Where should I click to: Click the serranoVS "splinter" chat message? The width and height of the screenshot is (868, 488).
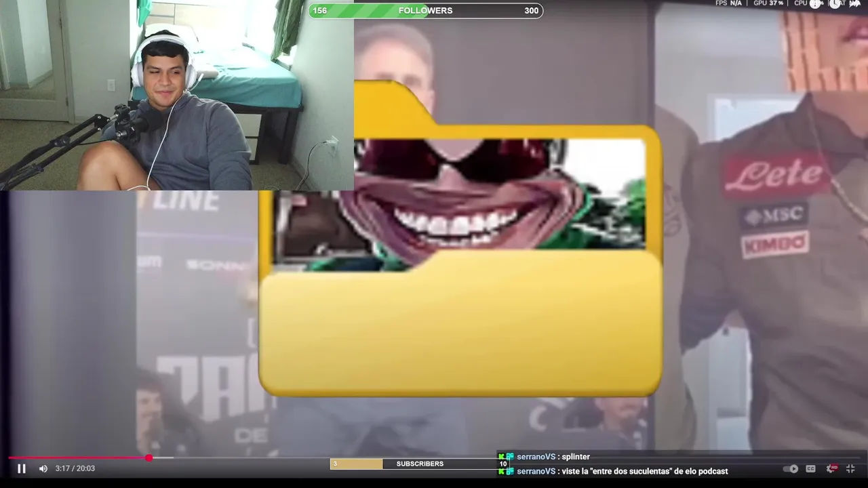544,457
